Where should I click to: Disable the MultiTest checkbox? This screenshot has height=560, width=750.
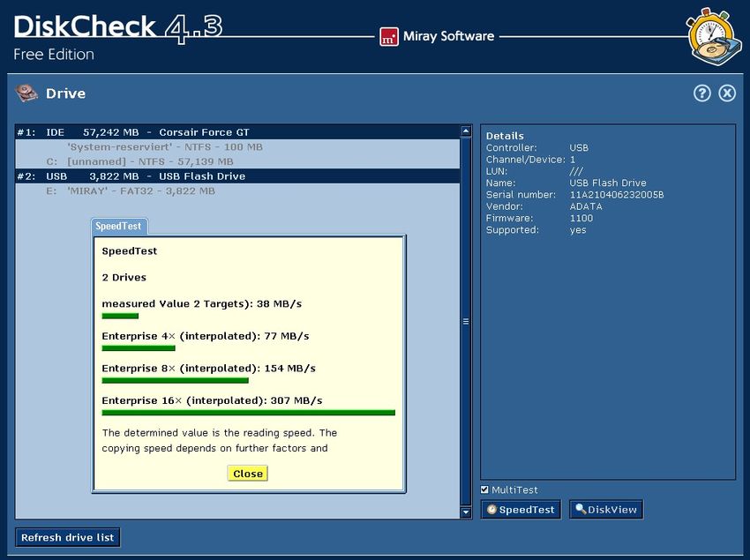coord(484,489)
